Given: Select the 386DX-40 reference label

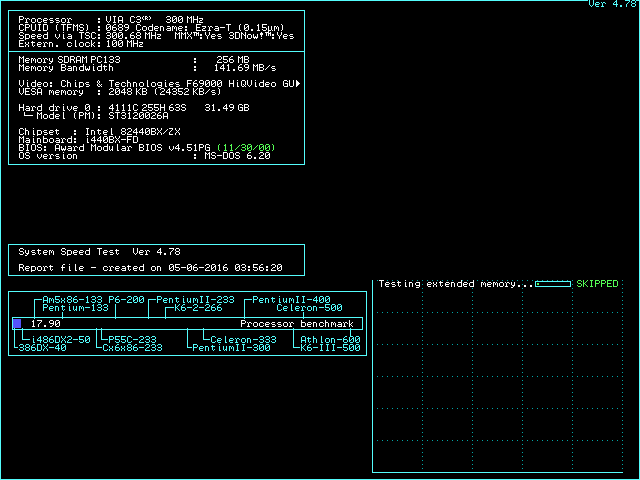Looking at the screenshot, I should pyautogui.click(x=42, y=348).
